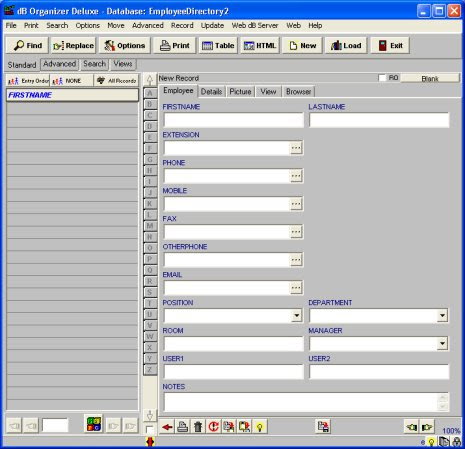Screen dimensions: 465x449
Task: Click the yellow document with red arrow icon
Action: (244, 427)
